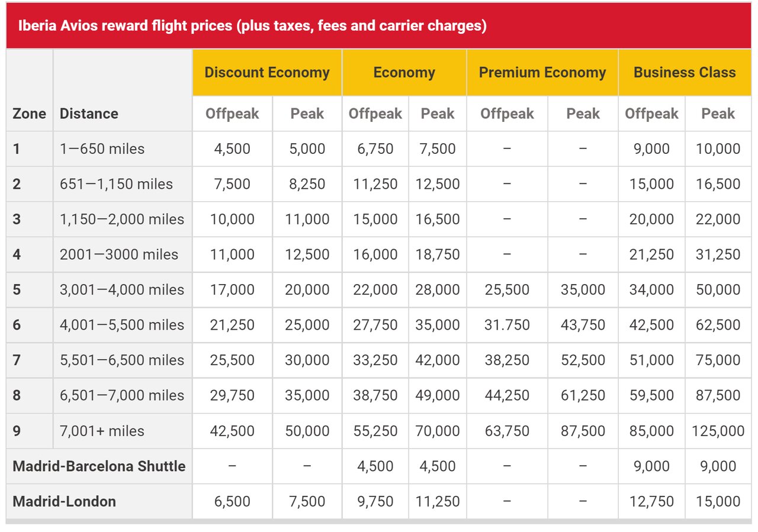
Task: Click Zone 5 Business Class peak 50,000
Action: click(x=718, y=290)
